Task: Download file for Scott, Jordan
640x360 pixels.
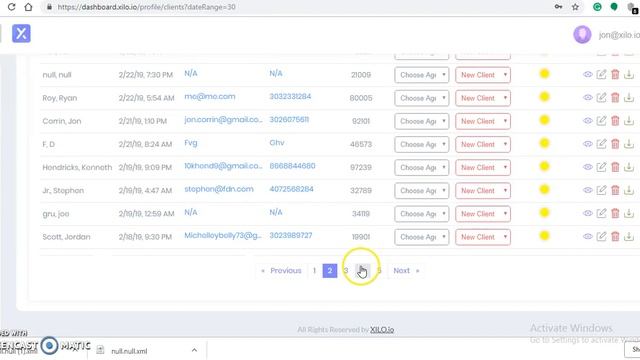Action: click(629, 236)
